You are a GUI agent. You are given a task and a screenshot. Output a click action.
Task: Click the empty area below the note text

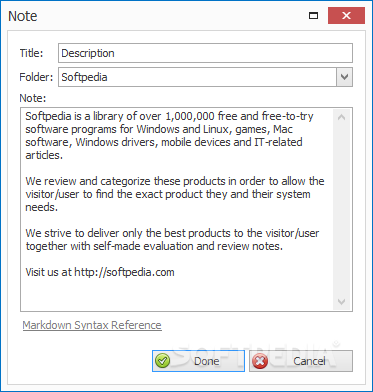pyautogui.click(x=177, y=295)
